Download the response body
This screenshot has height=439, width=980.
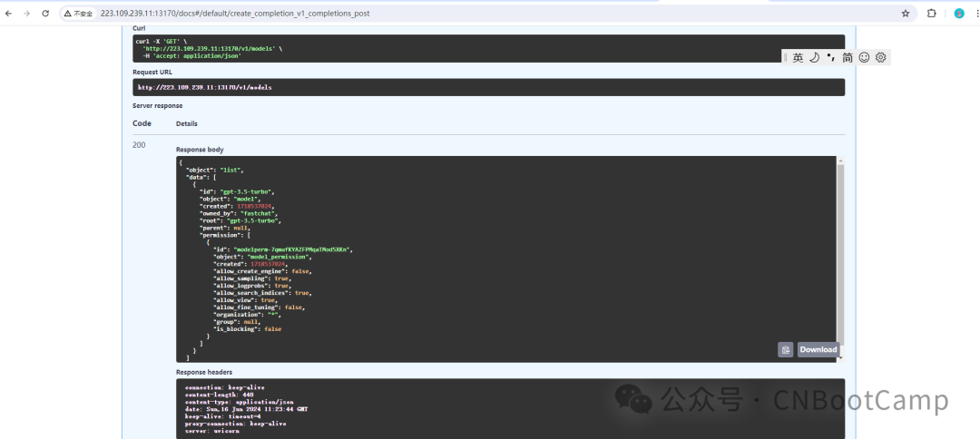pyautogui.click(x=818, y=349)
